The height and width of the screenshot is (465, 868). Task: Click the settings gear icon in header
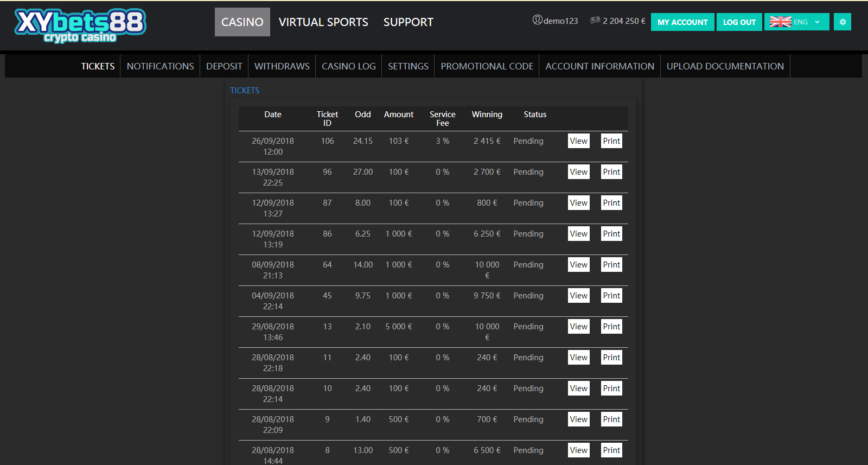click(843, 22)
